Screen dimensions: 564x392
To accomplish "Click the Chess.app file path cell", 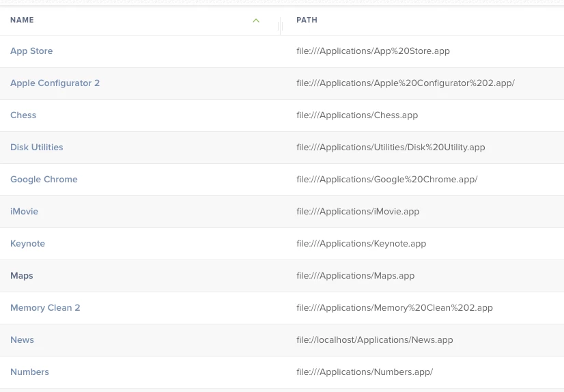I will click(x=357, y=115).
